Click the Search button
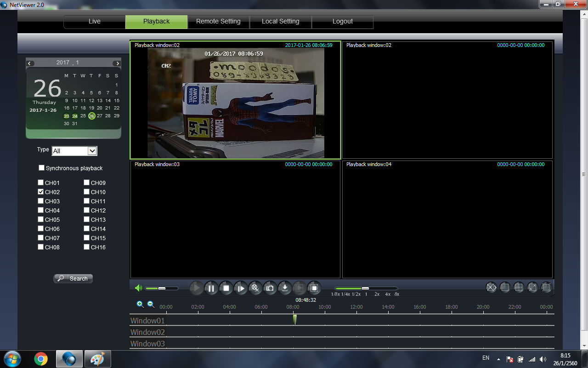Screen dimensions: 588x368 pyautogui.click(x=73, y=278)
